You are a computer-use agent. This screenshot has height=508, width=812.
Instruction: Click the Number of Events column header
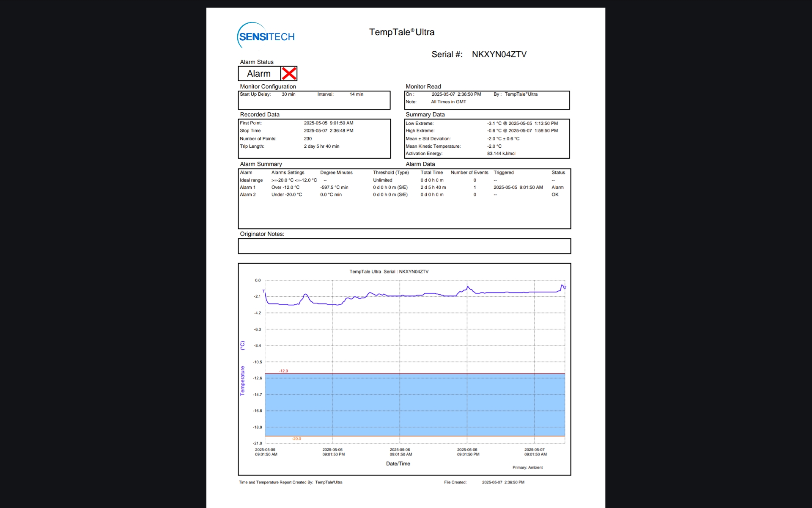pyautogui.click(x=469, y=173)
